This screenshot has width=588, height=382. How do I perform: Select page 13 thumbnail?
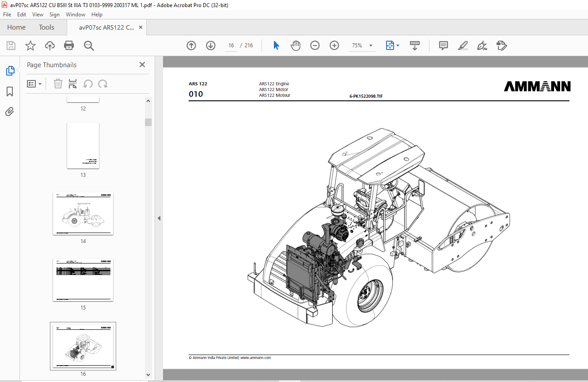click(x=83, y=146)
